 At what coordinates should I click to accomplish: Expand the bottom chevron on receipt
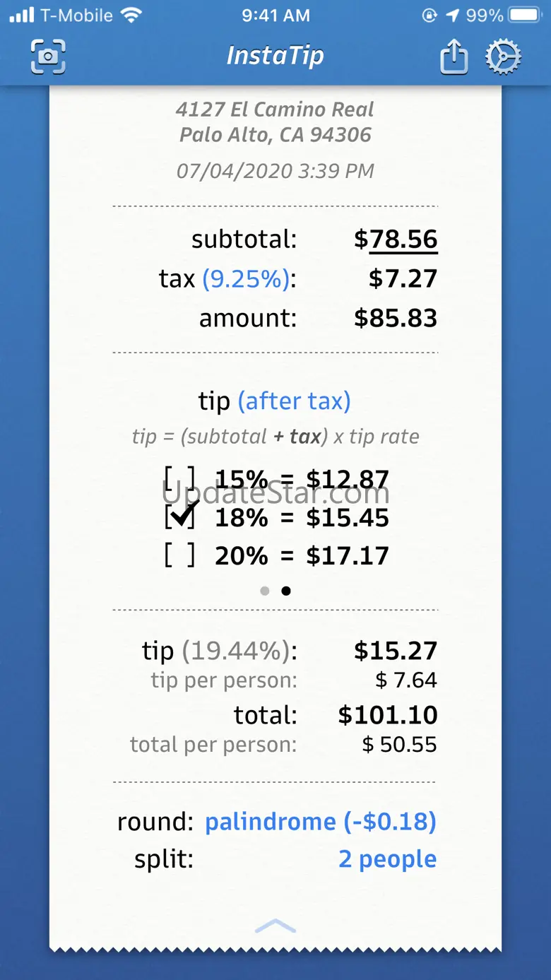click(275, 926)
